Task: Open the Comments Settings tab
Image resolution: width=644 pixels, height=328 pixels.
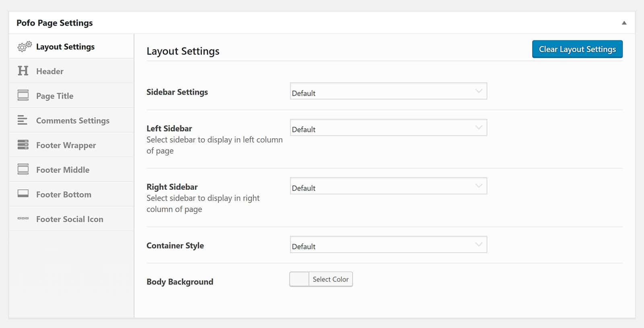Action: (73, 121)
